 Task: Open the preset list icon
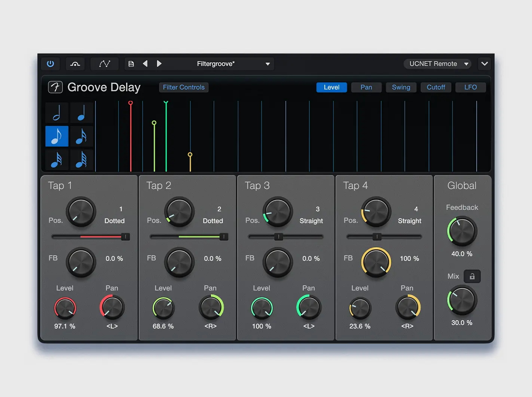pos(131,64)
